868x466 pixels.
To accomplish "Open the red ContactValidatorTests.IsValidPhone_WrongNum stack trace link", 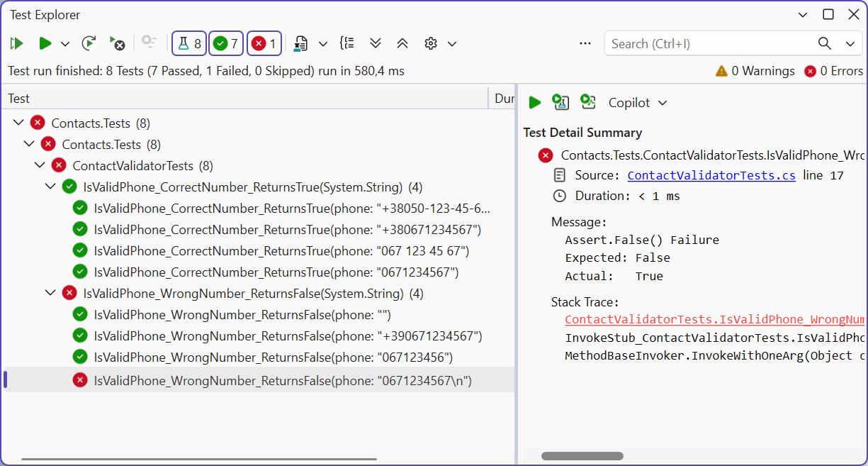I will [x=715, y=320].
